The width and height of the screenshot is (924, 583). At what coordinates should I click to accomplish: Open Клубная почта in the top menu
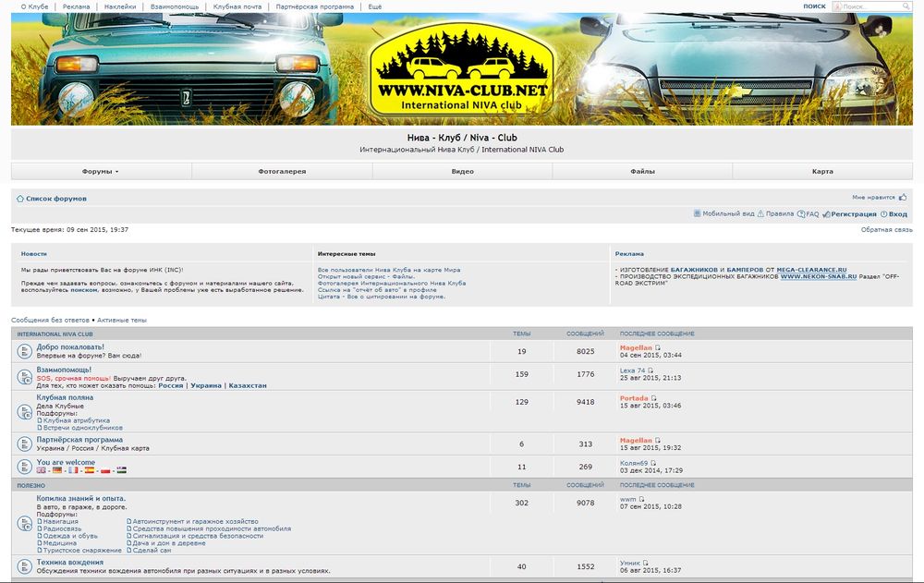coord(237,6)
